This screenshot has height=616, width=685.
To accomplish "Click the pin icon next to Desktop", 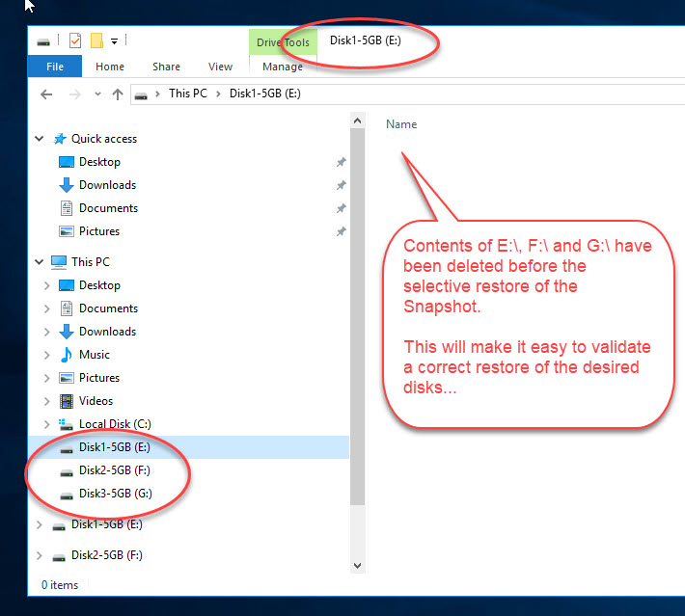I will (341, 162).
